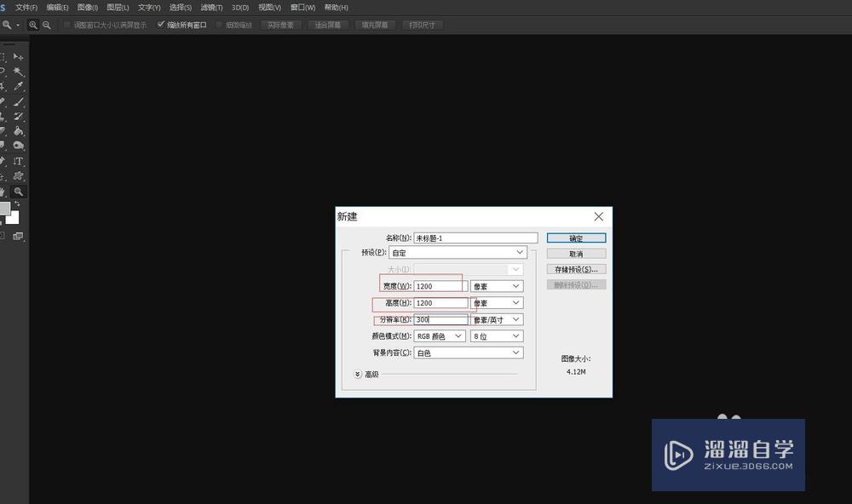The height and width of the screenshot is (504, 852).
Task: Click the foreground color swatch
Action: [4, 208]
